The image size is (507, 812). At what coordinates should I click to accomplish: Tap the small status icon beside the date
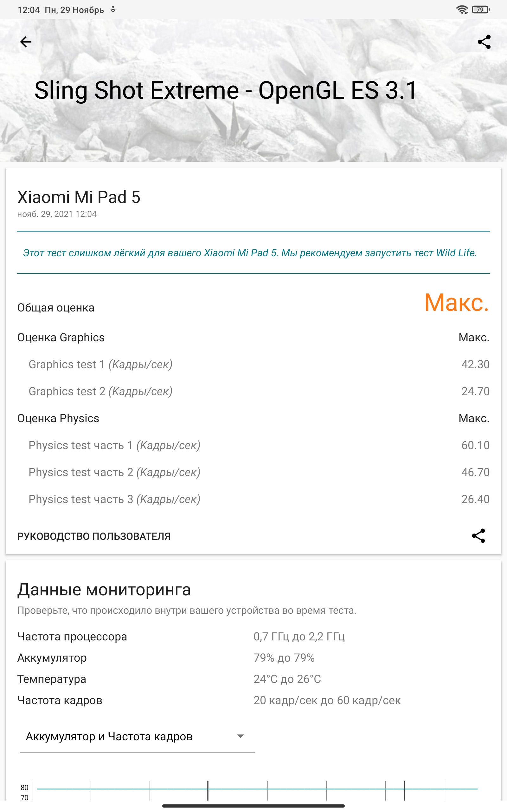click(113, 10)
